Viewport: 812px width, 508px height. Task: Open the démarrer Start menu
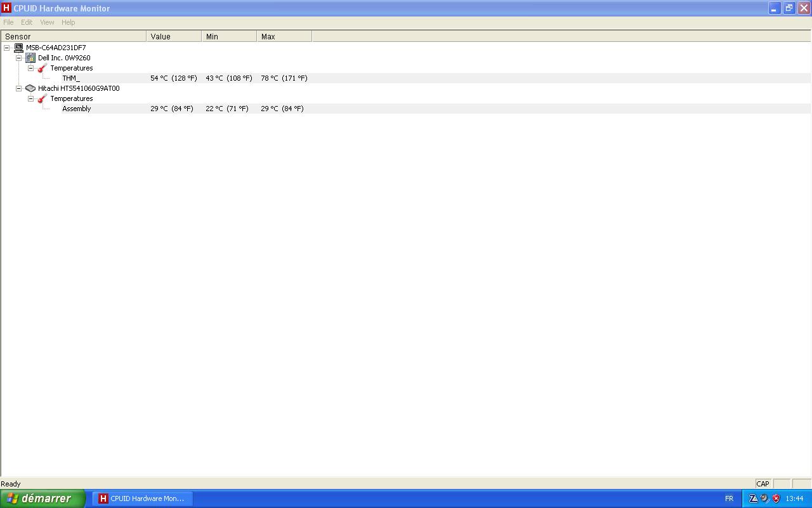tap(43, 498)
